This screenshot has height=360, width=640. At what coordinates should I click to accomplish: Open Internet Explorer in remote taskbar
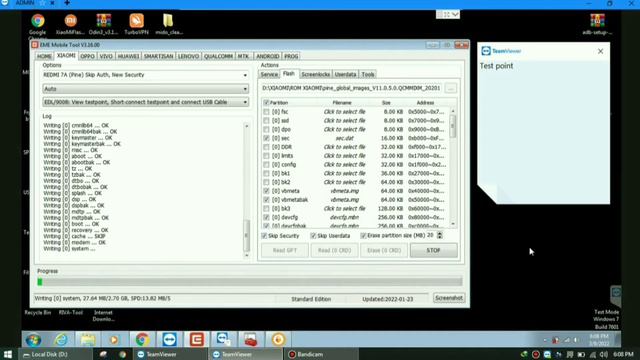[61, 340]
